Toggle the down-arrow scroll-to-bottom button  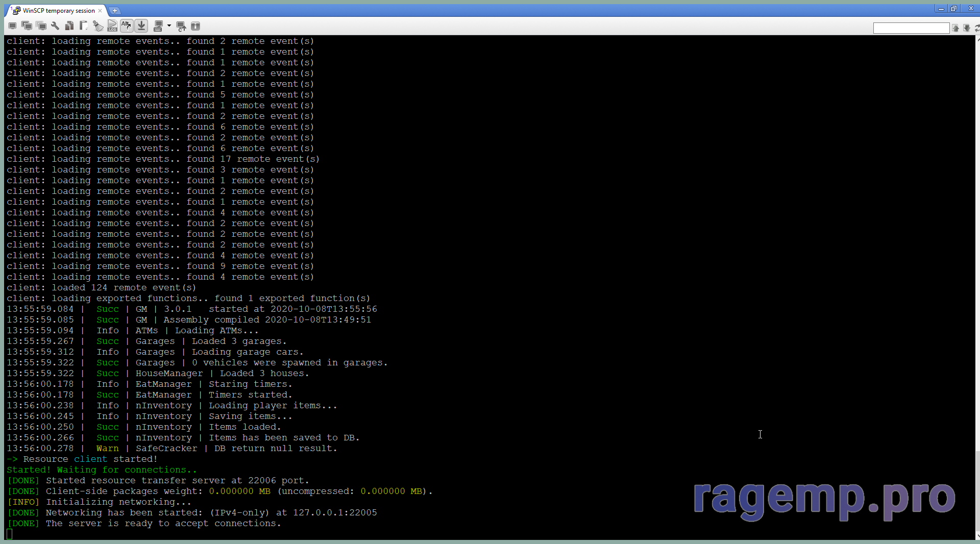pos(141,26)
